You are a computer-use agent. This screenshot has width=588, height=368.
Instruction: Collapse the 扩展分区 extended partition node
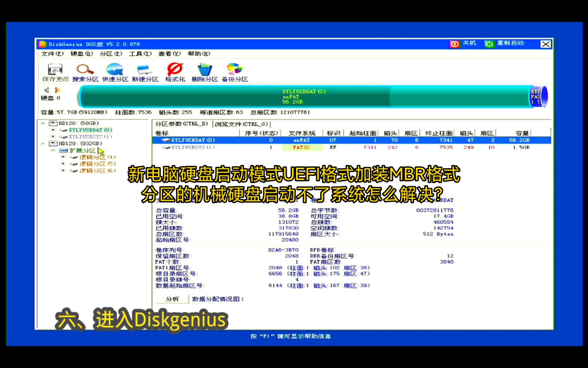(x=53, y=150)
